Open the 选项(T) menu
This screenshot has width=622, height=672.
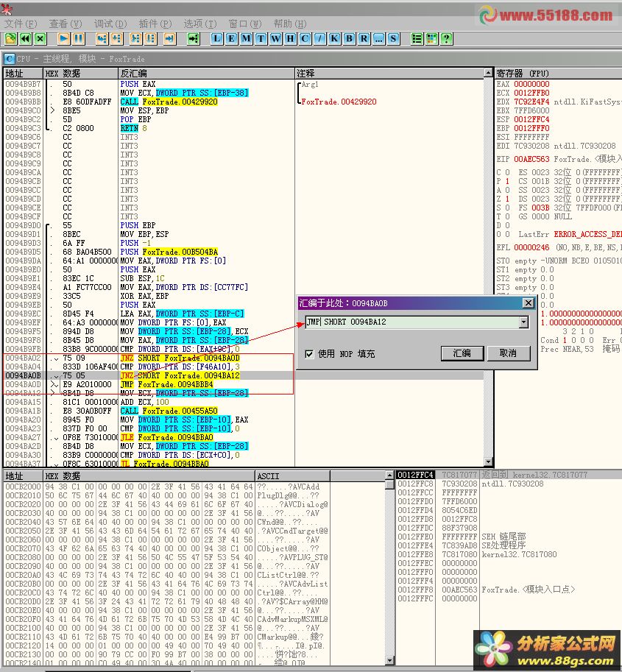coord(199,24)
